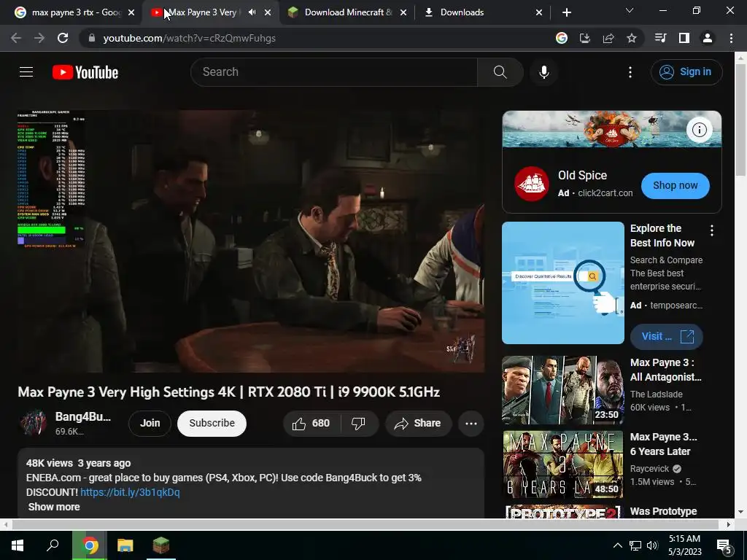Open the tab search dropdown chevron
The width and height of the screenshot is (747, 560).
630,10
